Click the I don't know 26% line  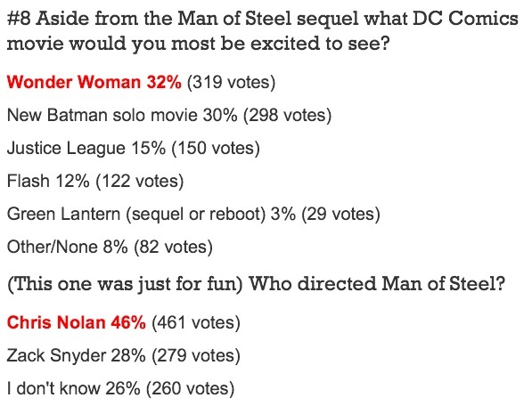coord(120,388)
